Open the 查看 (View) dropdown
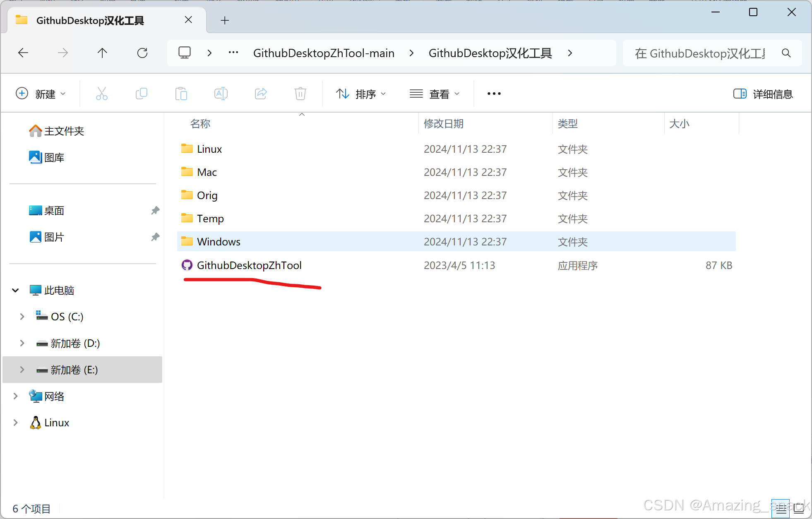 (x=435, y=94)
